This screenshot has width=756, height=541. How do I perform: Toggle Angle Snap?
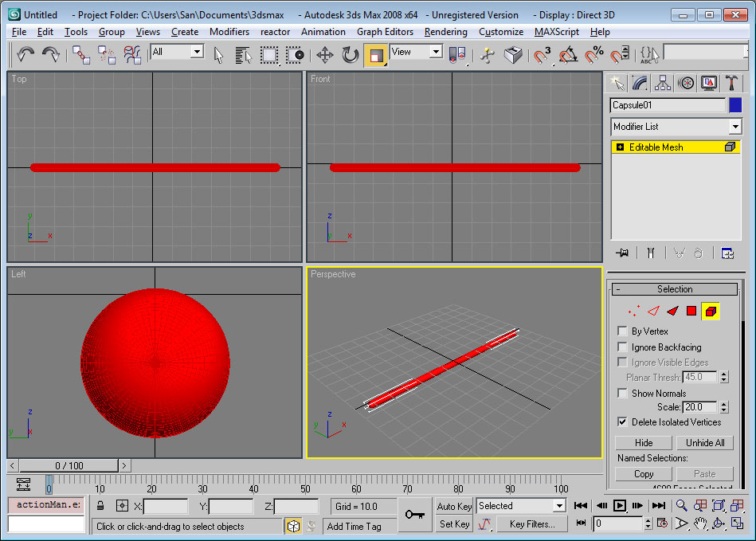[568, 54]
